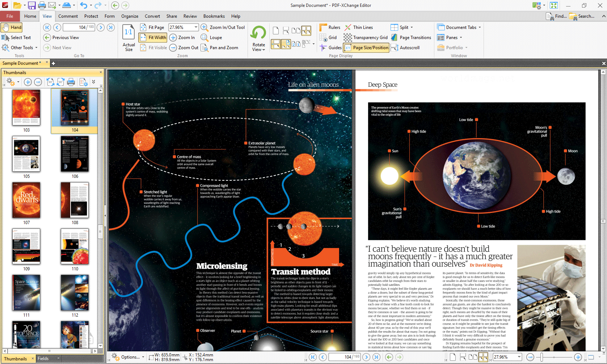Screen dimensions: 607x364
Task: Choose the Fit Width zoom option
Action: coord(152,38)
